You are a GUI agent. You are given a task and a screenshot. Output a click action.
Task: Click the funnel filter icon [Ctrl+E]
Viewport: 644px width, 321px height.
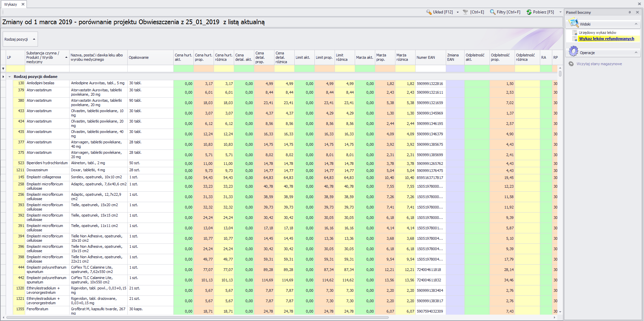tap(465, 12)
